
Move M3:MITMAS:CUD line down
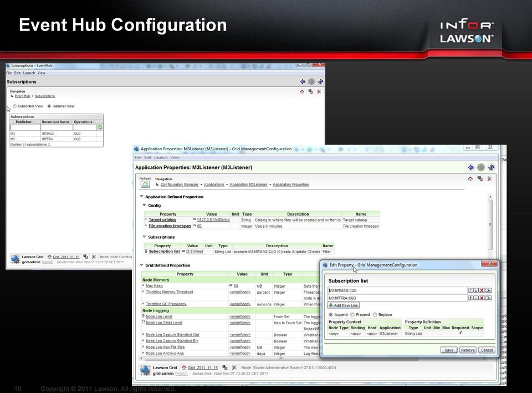pos(476,290)
